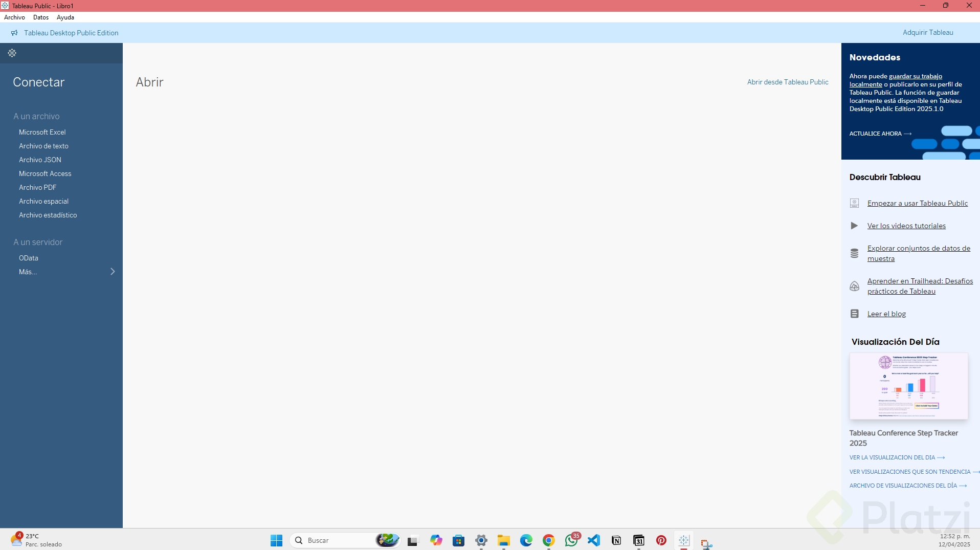Click VER LA VISUALIZACION DEL DIA
Viewport: 980px width, 550px height.
click(897, 457)
